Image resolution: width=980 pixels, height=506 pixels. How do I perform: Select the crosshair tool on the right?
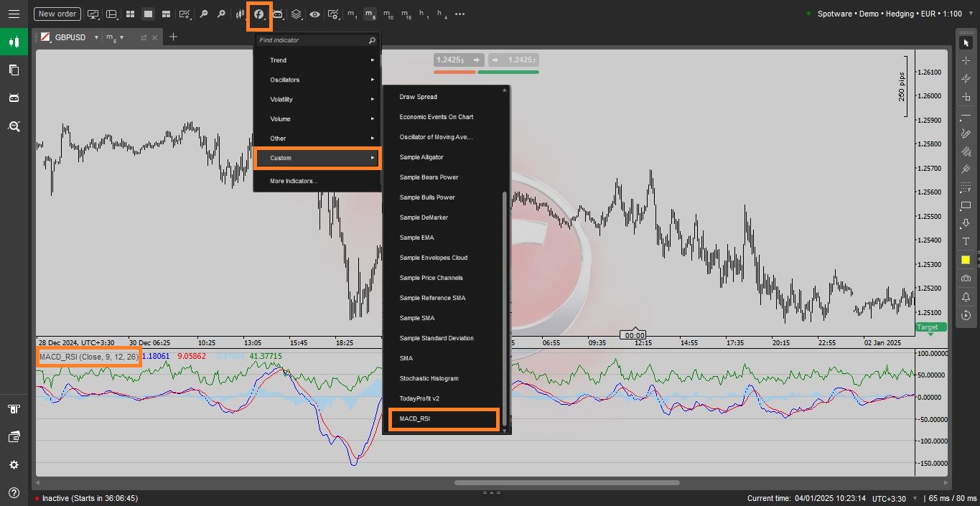coord(966,60)
